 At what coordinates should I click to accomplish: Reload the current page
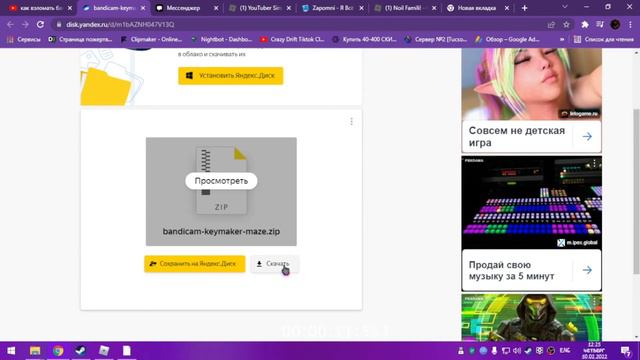(x=40, y=24)
